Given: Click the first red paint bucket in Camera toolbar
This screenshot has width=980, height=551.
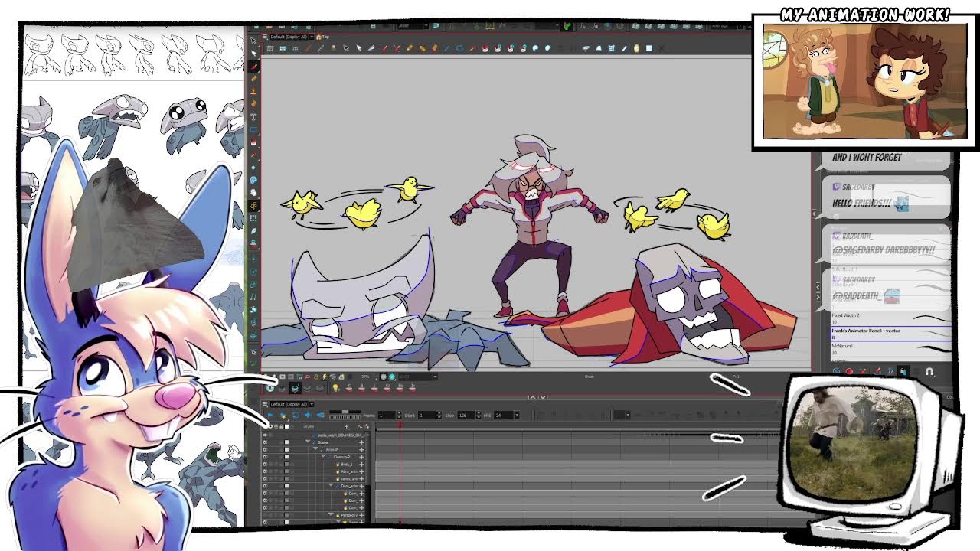Looking at the screenshot, I should (485, 48).
